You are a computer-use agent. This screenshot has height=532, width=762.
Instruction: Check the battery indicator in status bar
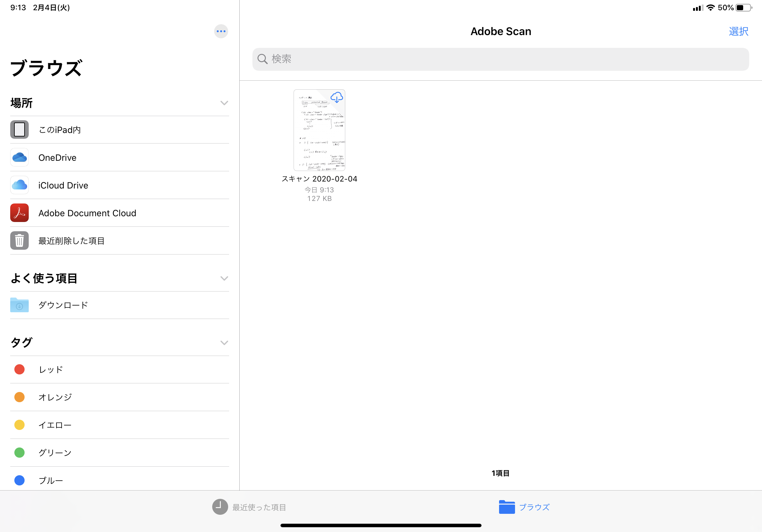point(744,8)
